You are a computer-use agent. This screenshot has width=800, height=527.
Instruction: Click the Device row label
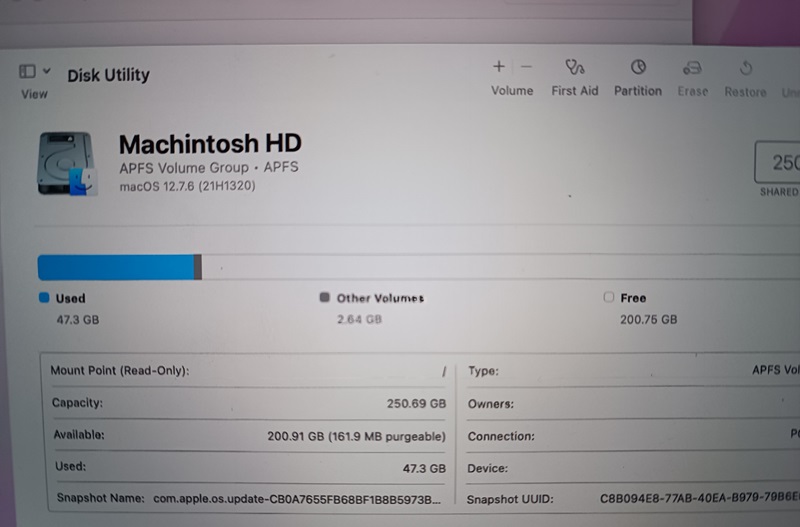click(487, 468)
